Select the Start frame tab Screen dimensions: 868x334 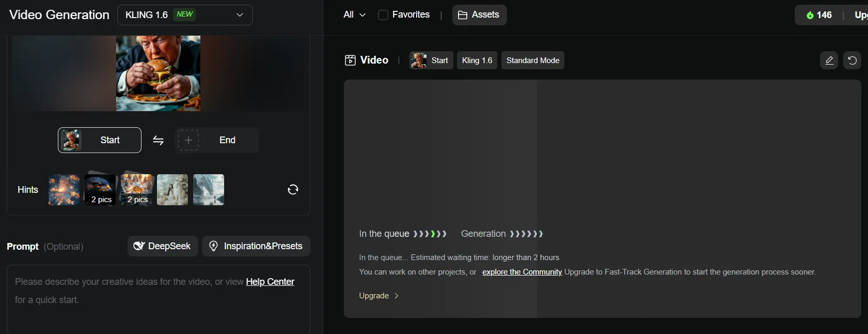100,140
